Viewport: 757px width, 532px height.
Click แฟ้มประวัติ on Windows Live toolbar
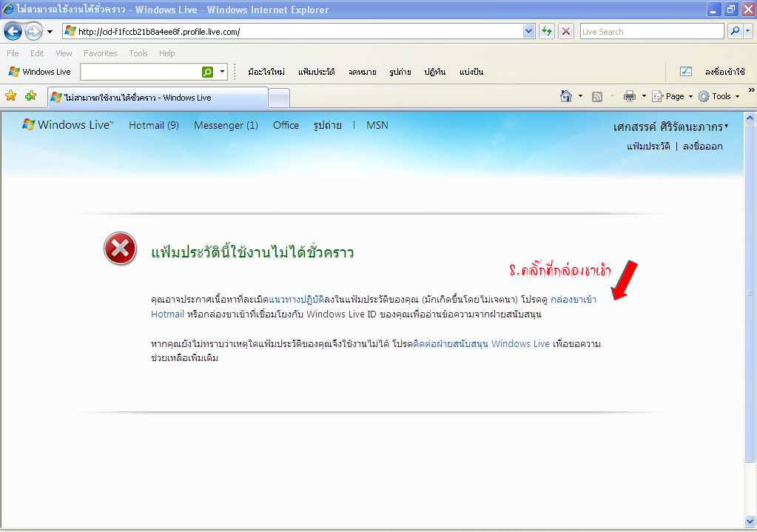point(316,72)
